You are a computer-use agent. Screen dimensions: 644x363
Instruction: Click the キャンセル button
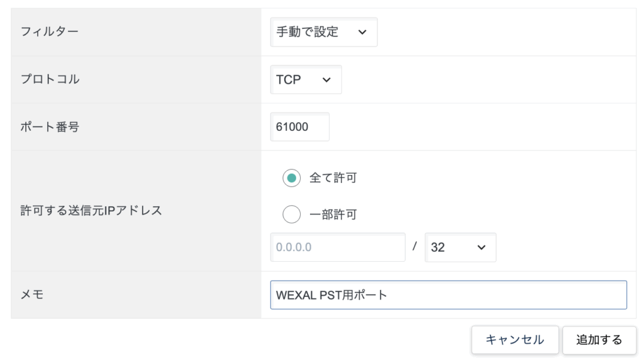(x=515, y=340)
